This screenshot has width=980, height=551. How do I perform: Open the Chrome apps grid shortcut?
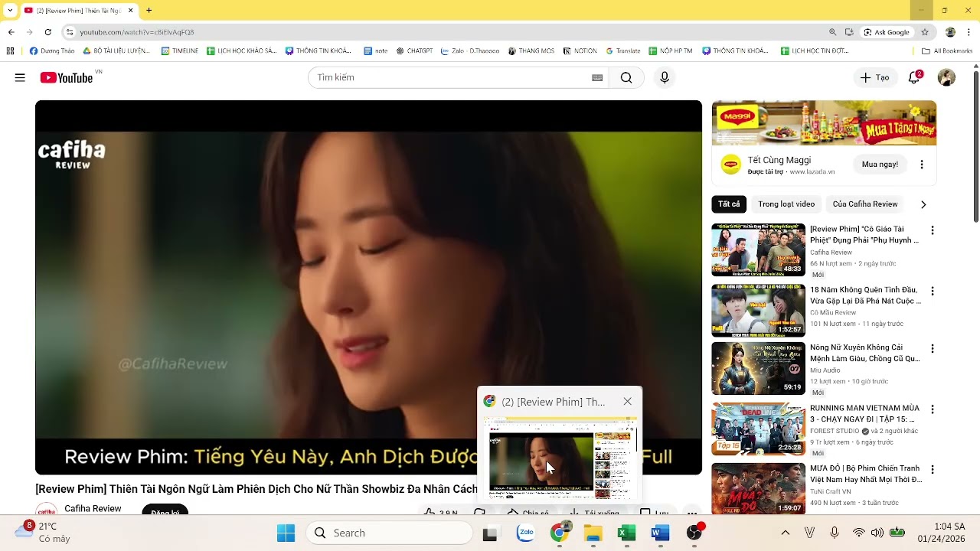[10, 51]
